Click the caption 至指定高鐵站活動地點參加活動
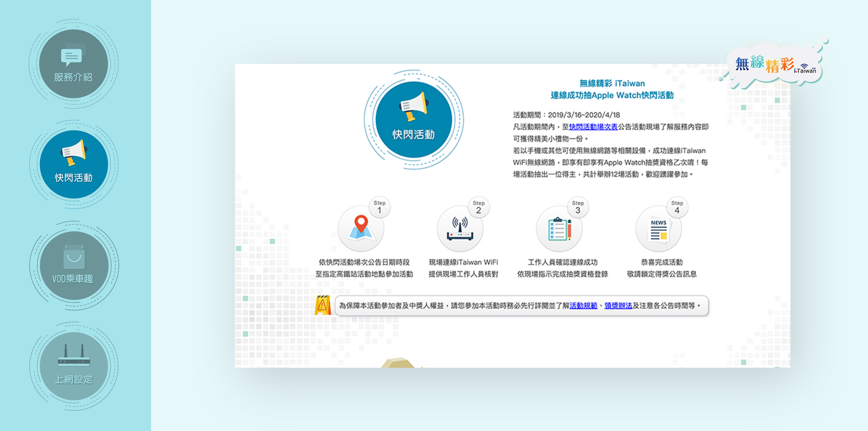The image size is (868, 431). coord(364,274)
